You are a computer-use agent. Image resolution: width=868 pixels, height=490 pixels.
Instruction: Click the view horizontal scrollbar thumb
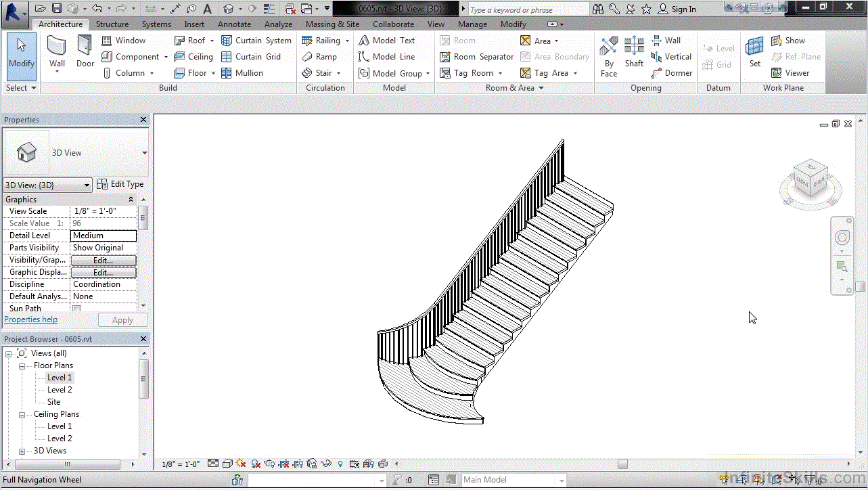click(622, 464)
